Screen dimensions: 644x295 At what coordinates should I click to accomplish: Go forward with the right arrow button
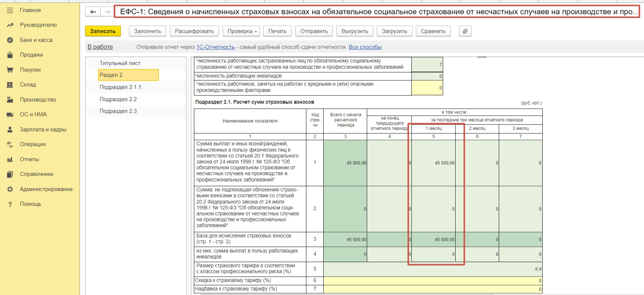107,12
